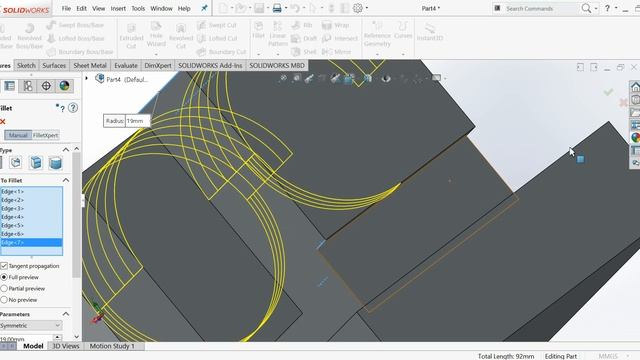Select Edge<4> in the fillet list

pos(31,217)
